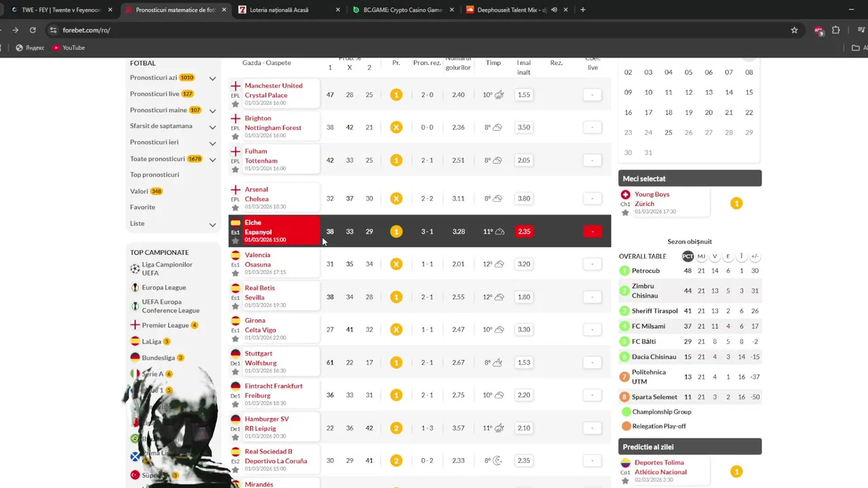Select calendar date 25

[x=668, y=132]
